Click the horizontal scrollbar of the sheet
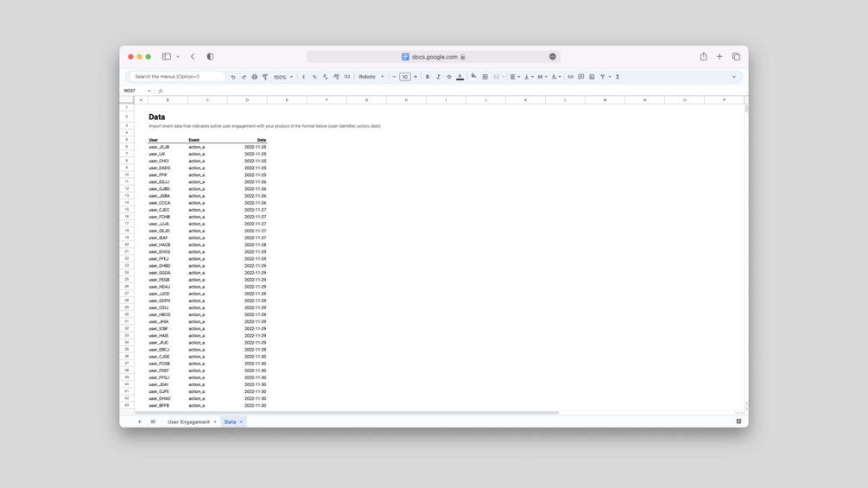868x488 pixels. (x=346, y=412)
